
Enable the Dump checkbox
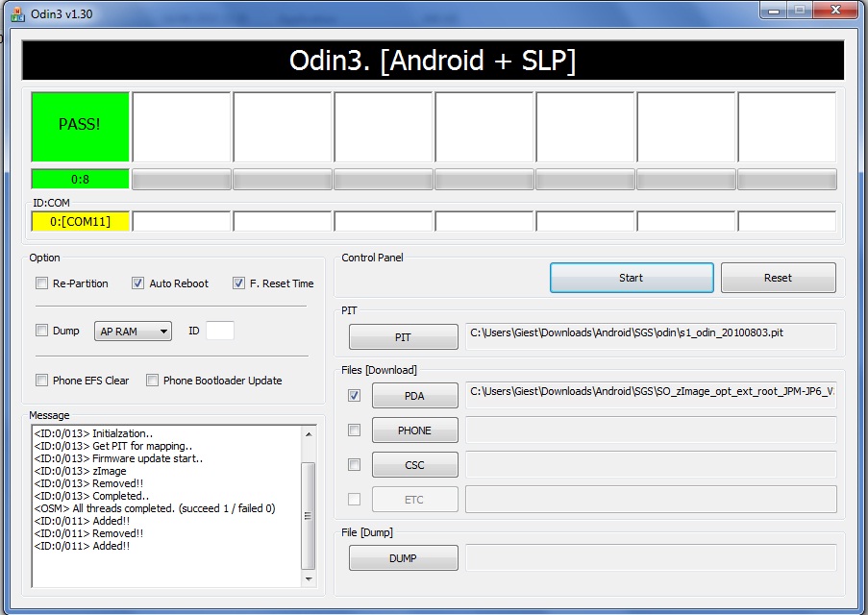coord(41,331)
